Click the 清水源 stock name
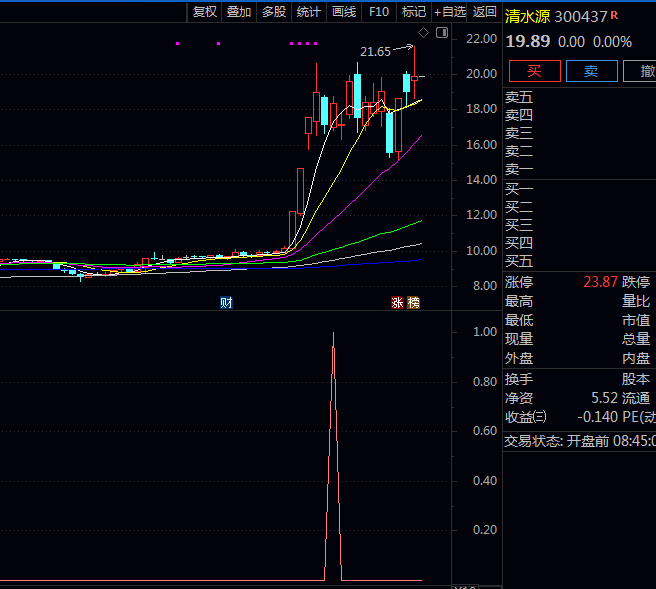This screenshot has width=656, height=589. 527,17
